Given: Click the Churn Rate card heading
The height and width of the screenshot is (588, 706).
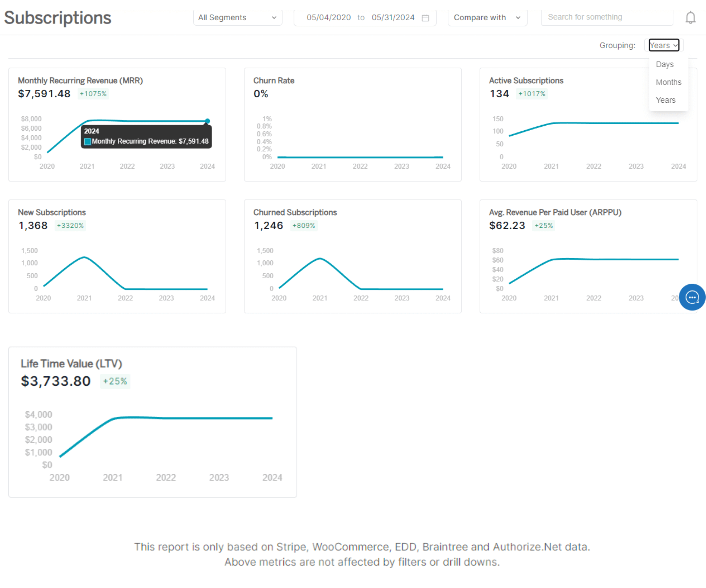Looking at the screenshot, I should point(274,81).
